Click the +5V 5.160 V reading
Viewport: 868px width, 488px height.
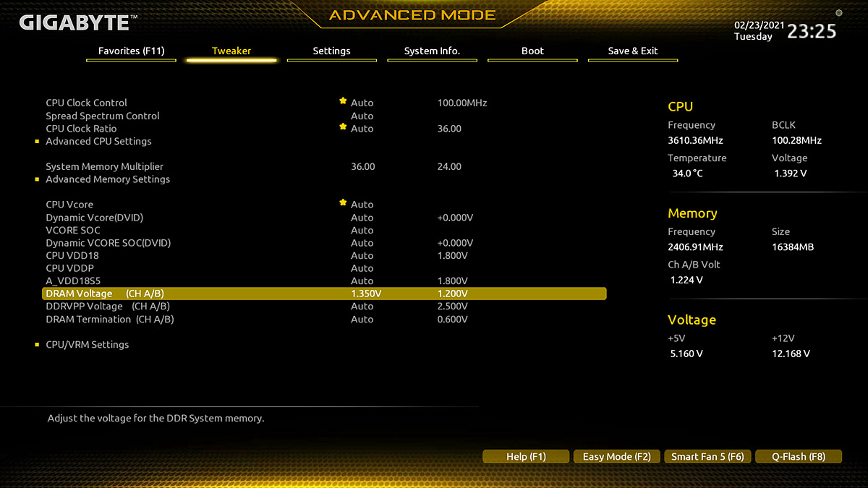686,354
